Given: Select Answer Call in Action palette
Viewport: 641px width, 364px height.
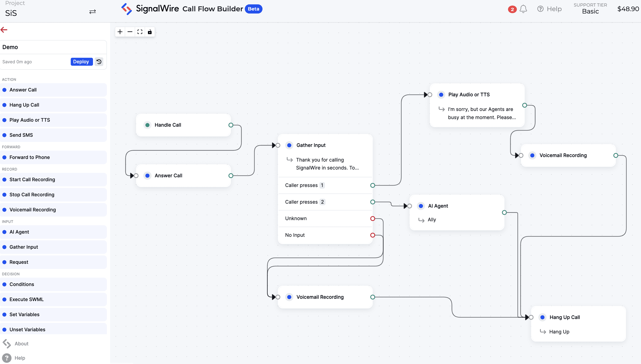Looking at the screenshot, I should point(53,90).
